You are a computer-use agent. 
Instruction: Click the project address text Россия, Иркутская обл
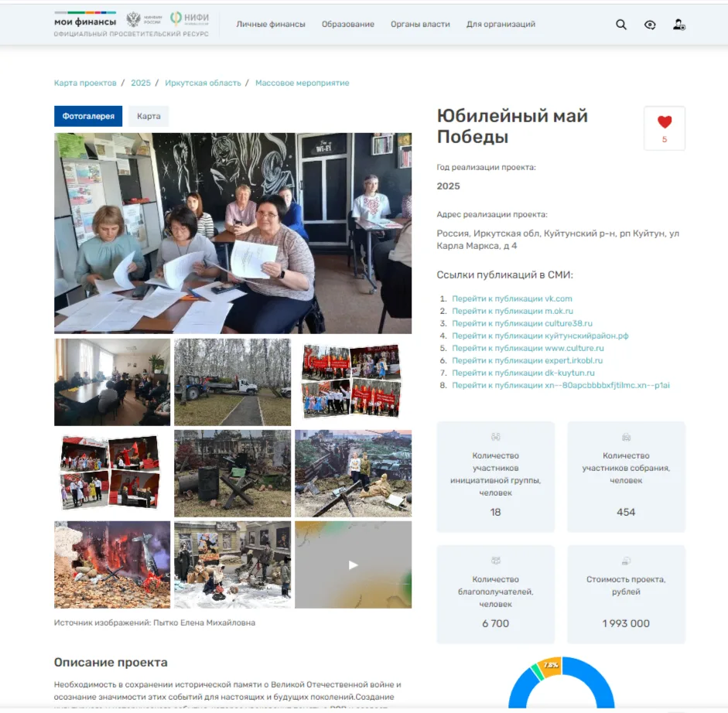558,240
